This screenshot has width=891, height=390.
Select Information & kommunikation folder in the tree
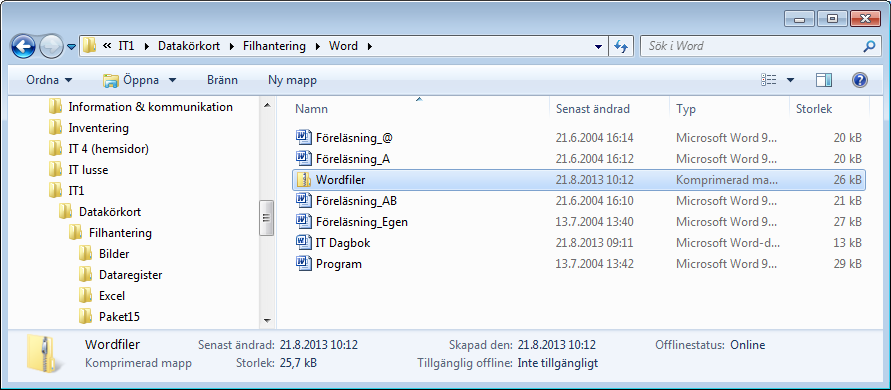pyautogui.click(x=151, y=107)
